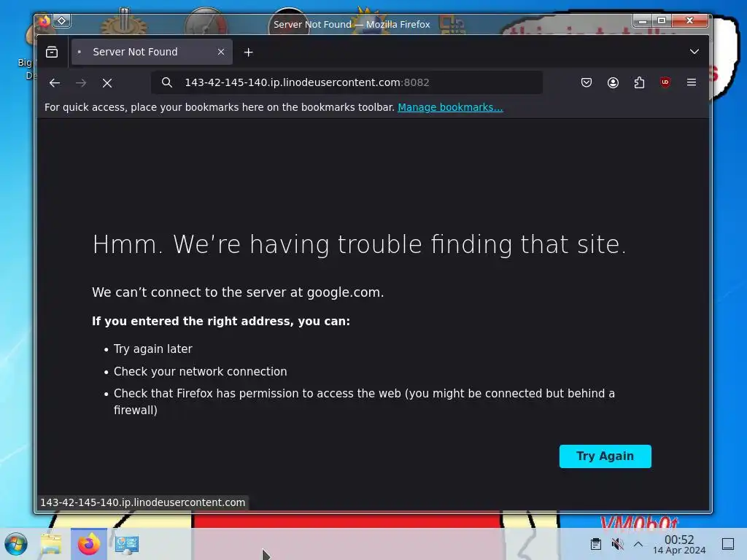Click the google.com server error message text
747x560 pixels.
pos(238,292)
